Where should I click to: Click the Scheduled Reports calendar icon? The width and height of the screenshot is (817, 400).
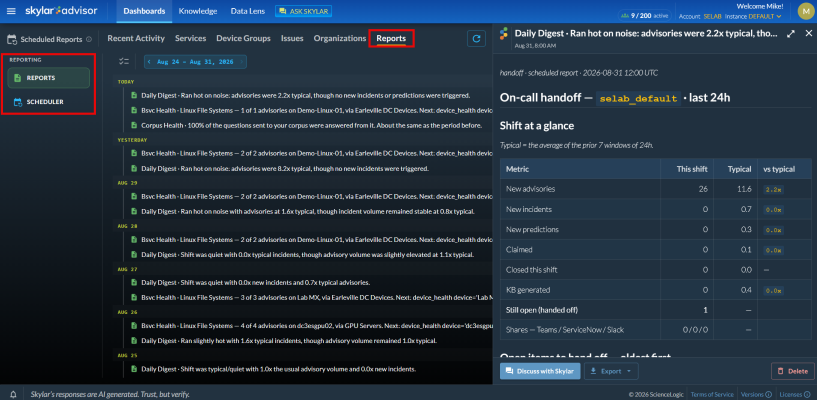coord(12,39)
